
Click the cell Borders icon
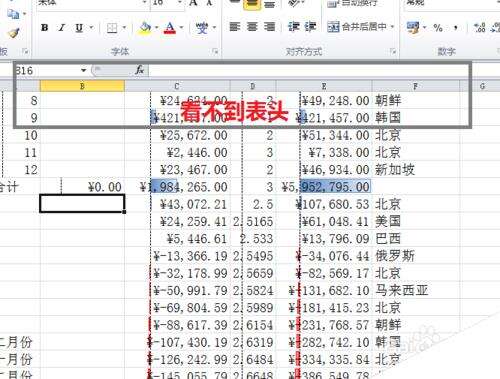coord(112,28)
